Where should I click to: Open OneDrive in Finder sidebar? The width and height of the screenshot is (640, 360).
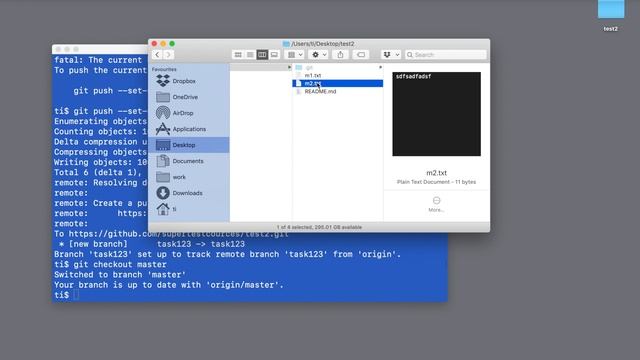(x=189, y=97)
